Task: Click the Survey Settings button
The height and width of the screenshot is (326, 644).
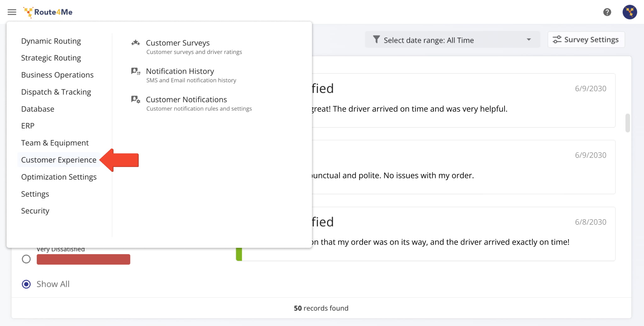Action: tap(586, 40)
